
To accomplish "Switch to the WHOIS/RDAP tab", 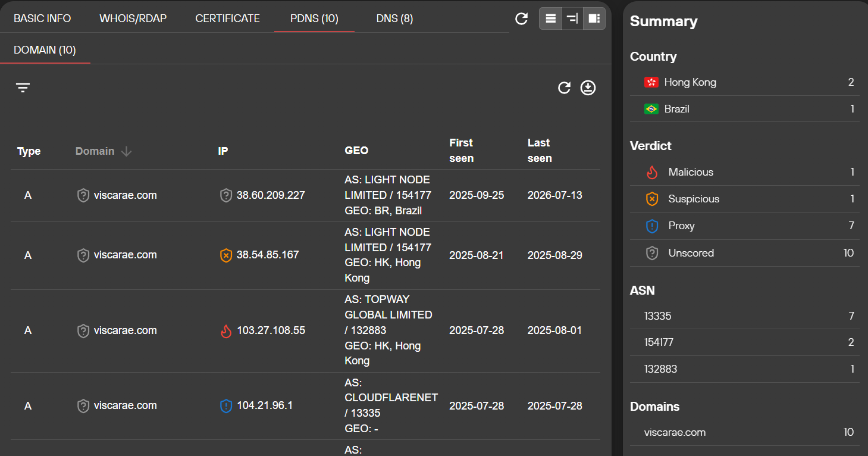I will pos(133,18).
